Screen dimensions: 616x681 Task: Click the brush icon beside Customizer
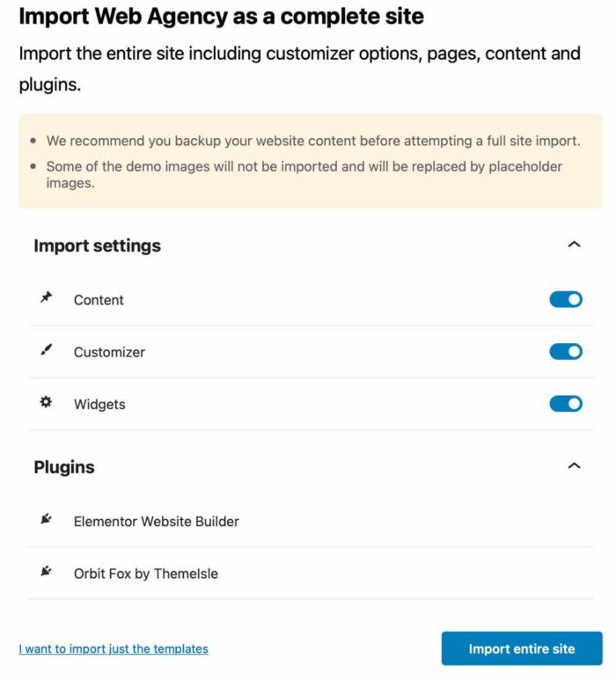47,350
